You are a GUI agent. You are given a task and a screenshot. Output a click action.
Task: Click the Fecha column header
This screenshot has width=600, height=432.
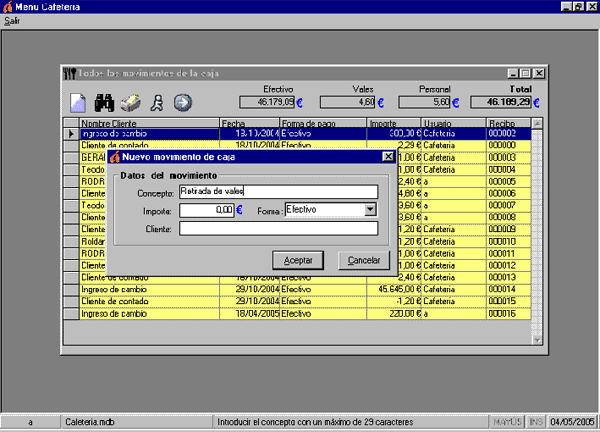[x=249, y=123]
